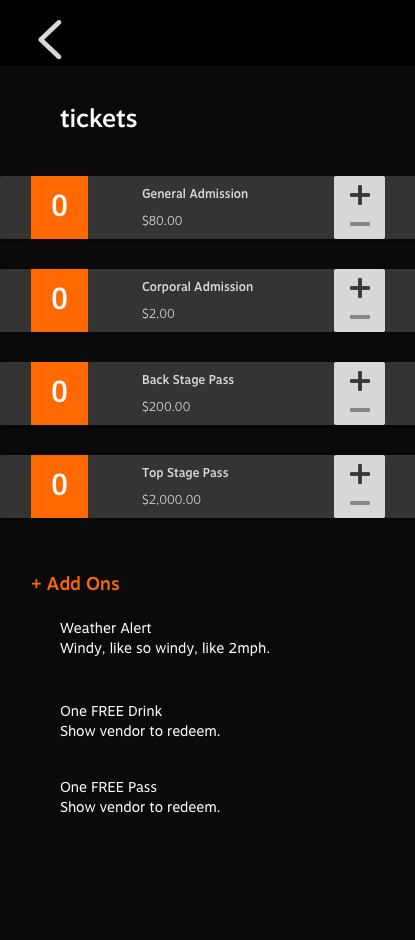Select the orange Top Stage Pass quantity box
The height and width of the screenshot is (940, 415).
(x=59, y=486)
